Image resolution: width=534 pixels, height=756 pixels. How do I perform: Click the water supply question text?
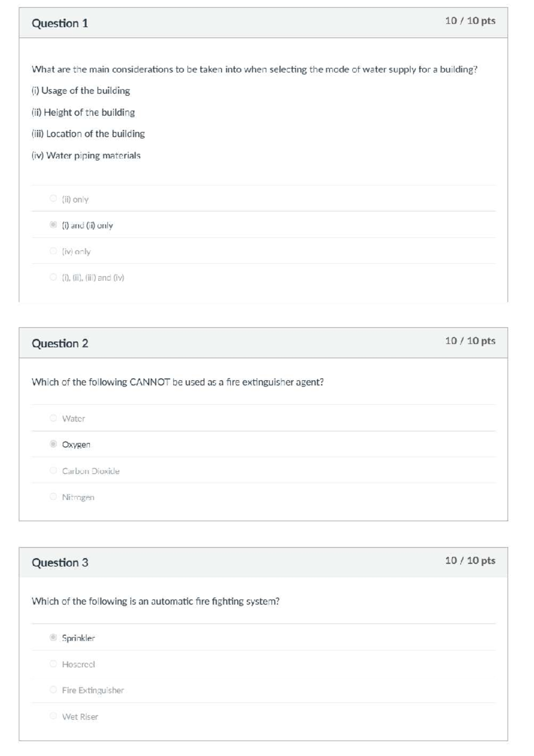click(254, 69)
